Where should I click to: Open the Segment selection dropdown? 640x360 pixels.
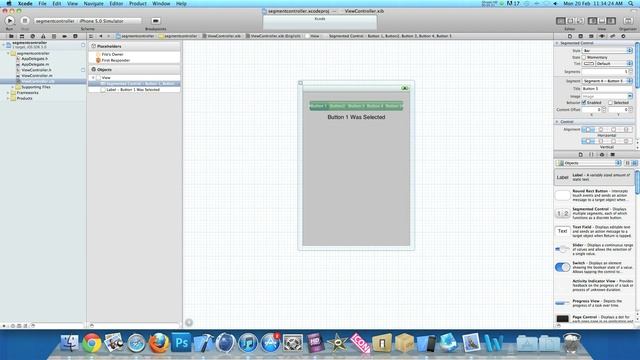[x=607, y=81]
